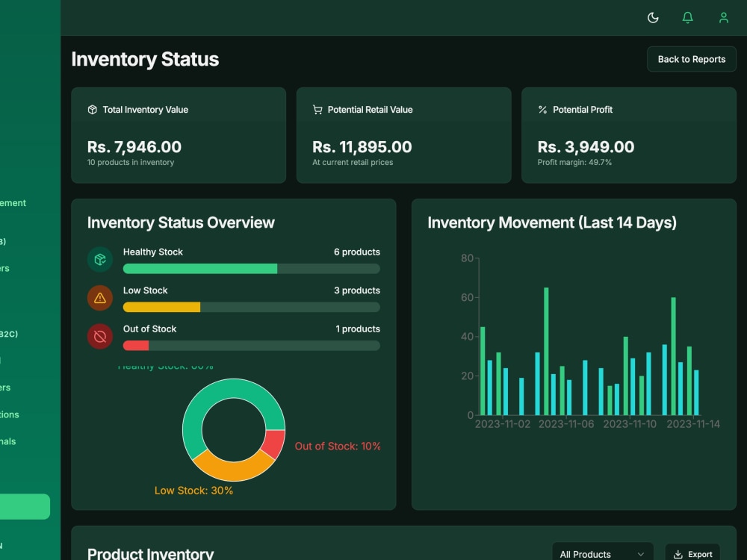Image resolution: width=747 pixels, height=560 pixels.
Task: Open the All Products filter dropdown
Action: click(x=602, y=554)
